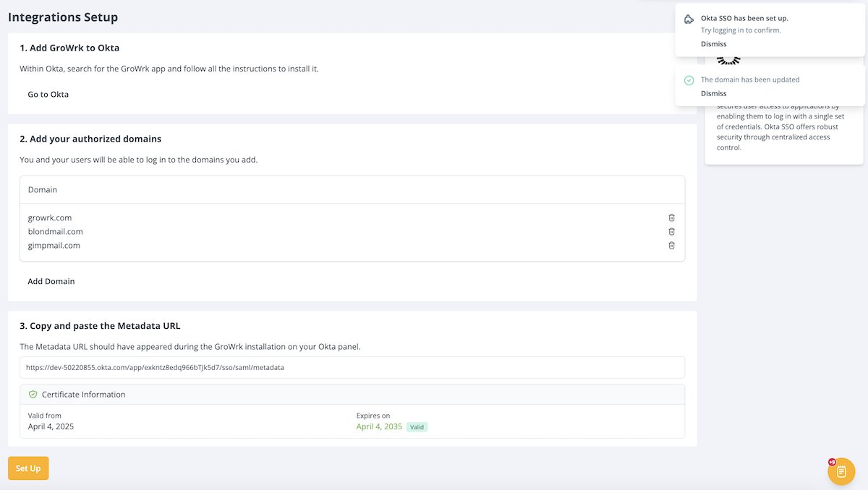Click the Okta sunburst logo in side panel
The width and height of the screenshot is (868, 490).
tap(729, 61)
